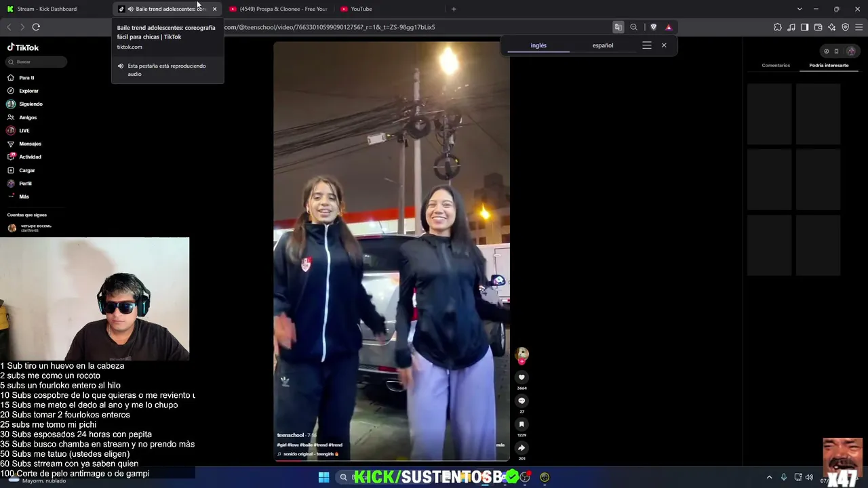The width and height of the screenshot is (868, 488).
Task: Open the browser main hamburger menu
Action: tap(859, 27)
